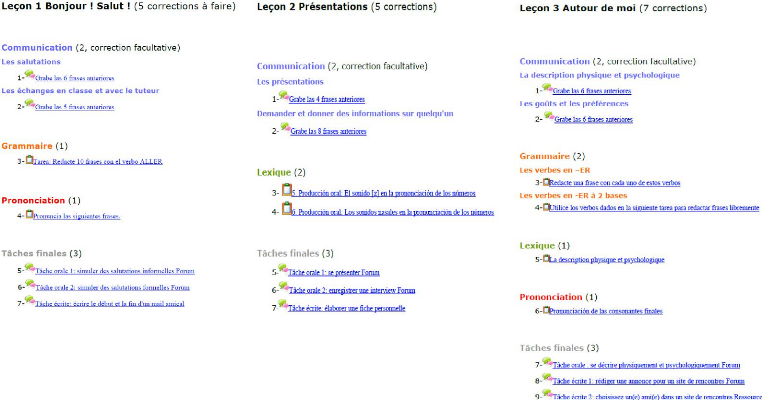Open Pronuncia las siguientes frases link
The height and width of the screenshot is (400, 762).
(76, 216)
